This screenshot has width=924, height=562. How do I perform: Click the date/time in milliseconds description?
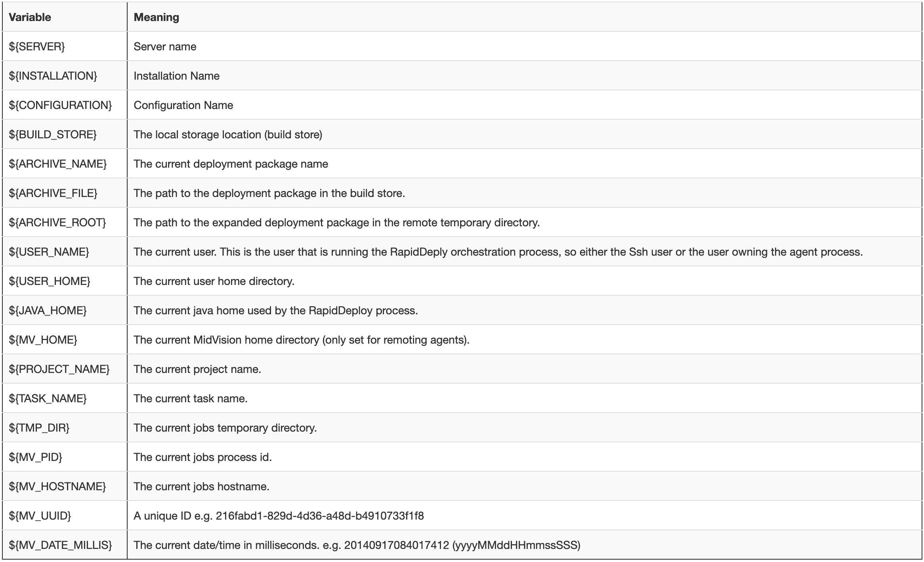coord(357,545)
